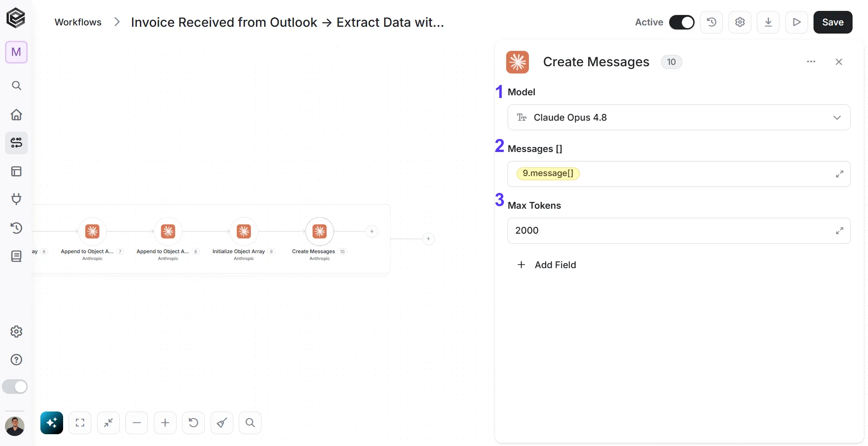
Task: Open workflow settings gear in the header
Action: tap(740, 22)
